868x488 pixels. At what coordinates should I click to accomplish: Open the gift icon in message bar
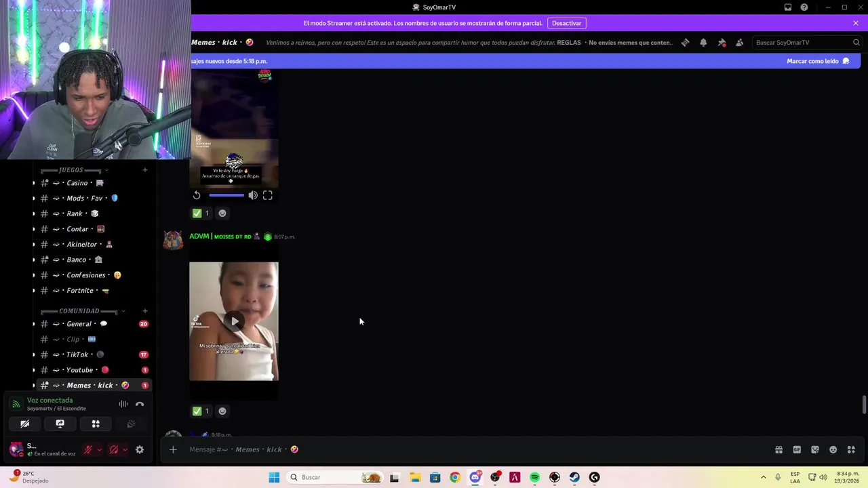[778, 449]
